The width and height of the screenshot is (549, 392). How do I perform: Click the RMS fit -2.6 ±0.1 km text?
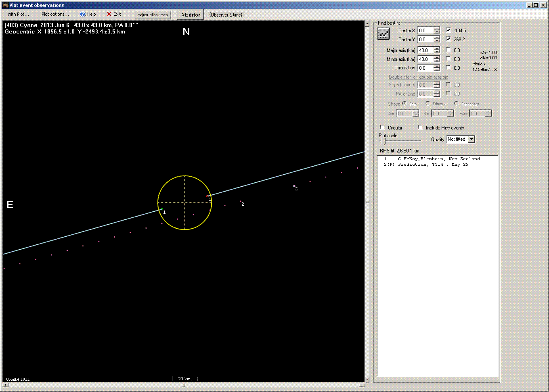coord(399,151)
